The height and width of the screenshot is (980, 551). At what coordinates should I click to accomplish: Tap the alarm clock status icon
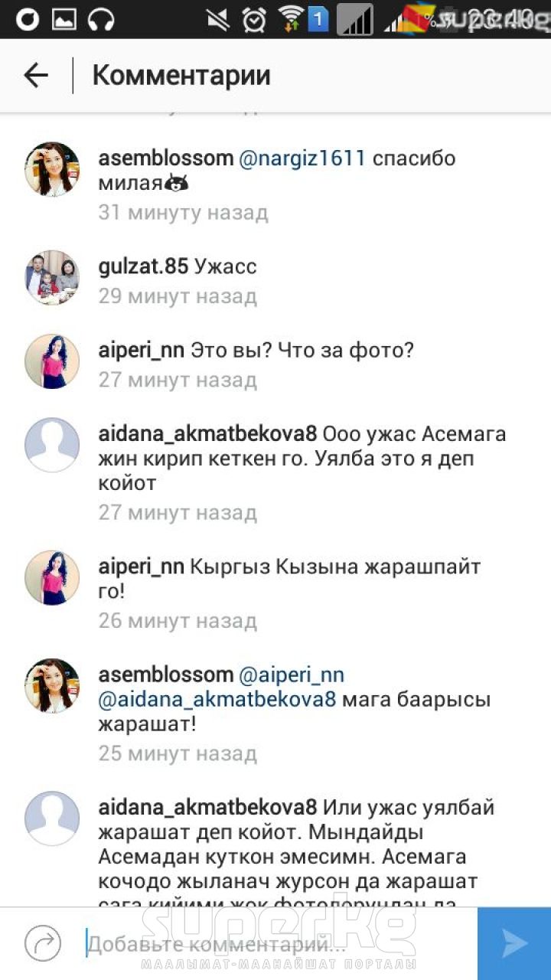(x=253, y=19)
